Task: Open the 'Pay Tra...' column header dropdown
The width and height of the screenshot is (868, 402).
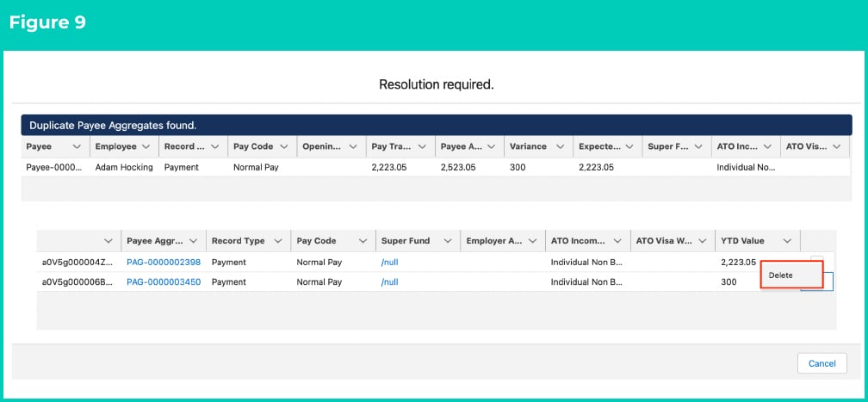Action: tap(422, 146)
